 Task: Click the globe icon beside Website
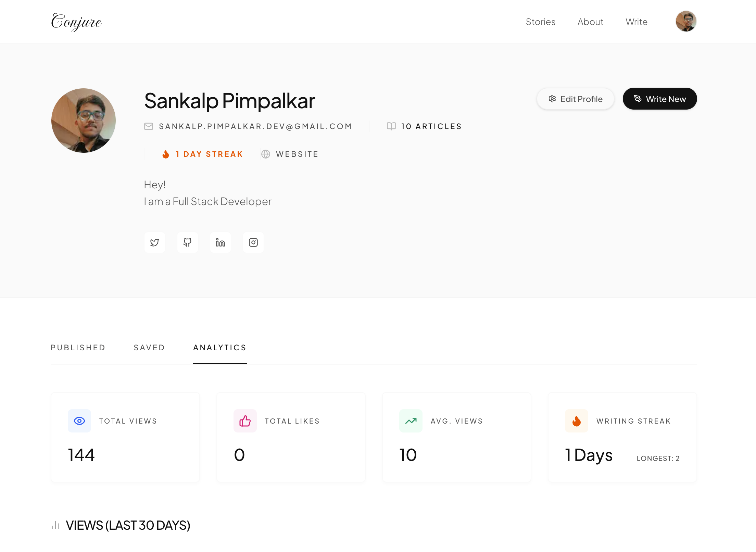265,154
